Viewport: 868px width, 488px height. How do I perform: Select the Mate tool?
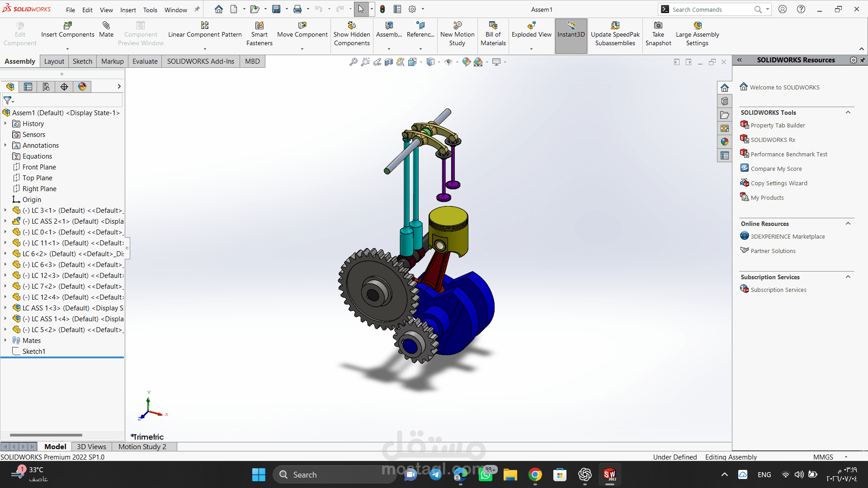tap(106, 30)
